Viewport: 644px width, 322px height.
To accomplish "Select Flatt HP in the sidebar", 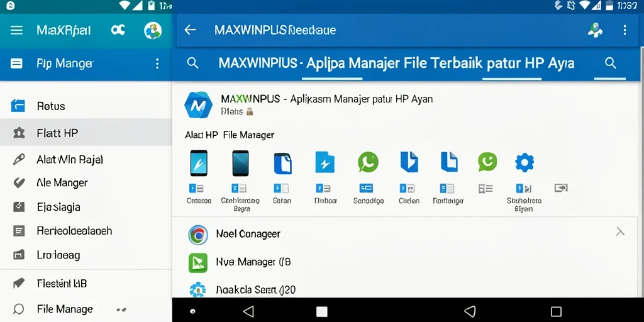I will (x=86, y=133).
